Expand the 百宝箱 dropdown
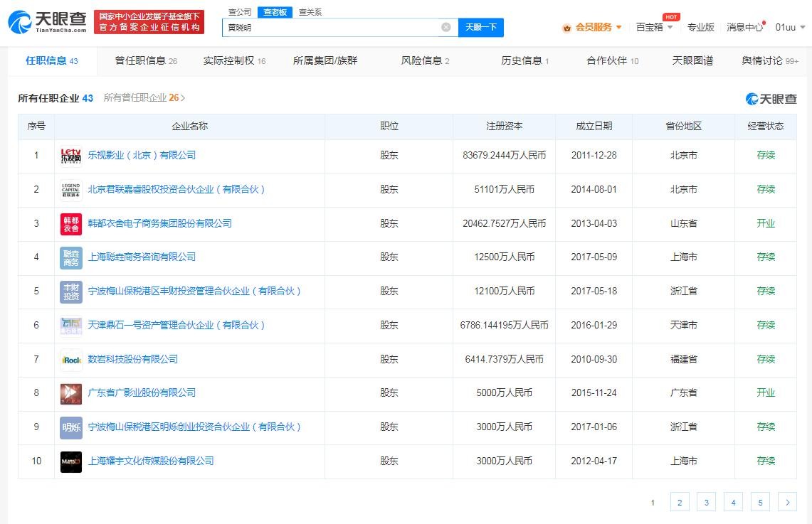Viewport: 812px width, 524px height. [654, 27]
